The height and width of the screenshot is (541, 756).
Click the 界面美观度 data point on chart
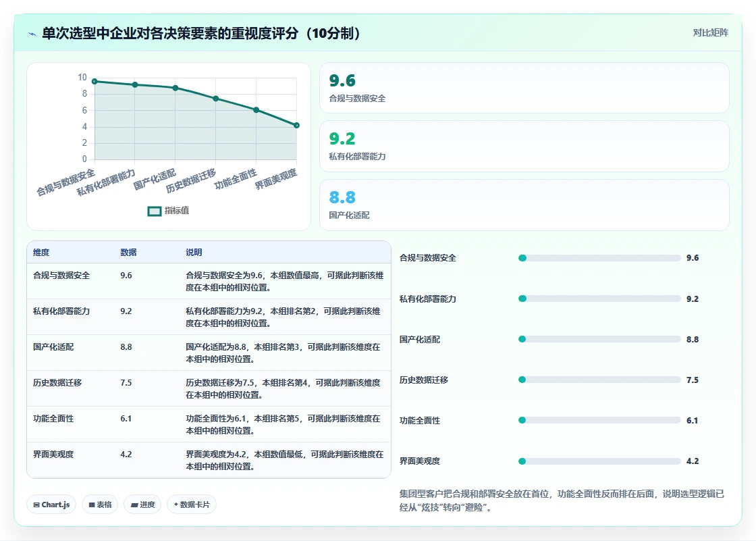coord(296,126)
